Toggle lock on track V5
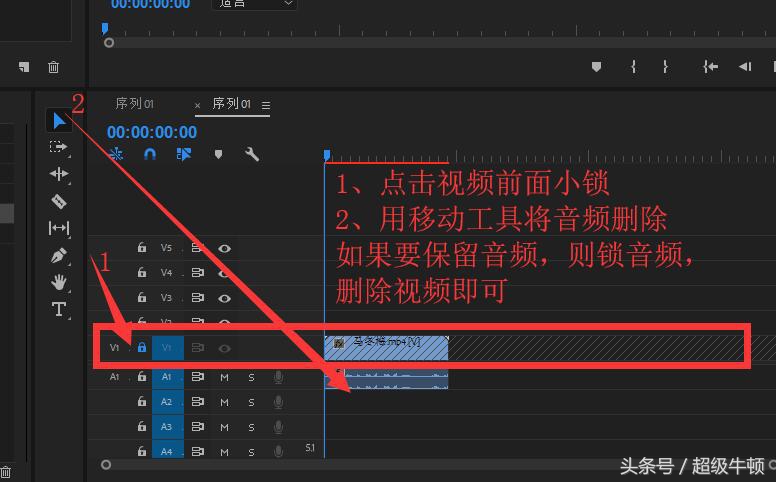 (142, 247)
